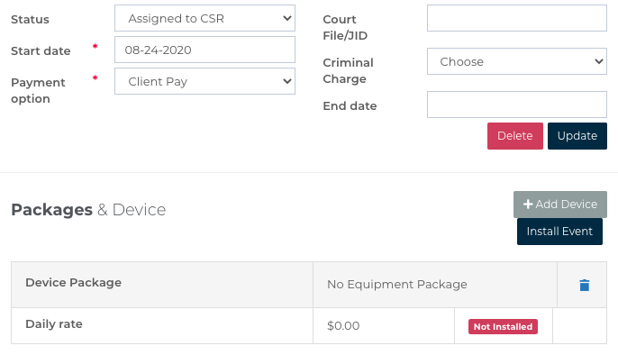Screen dimensions: 618x364
Task: Add a new device
Action: 559,205
